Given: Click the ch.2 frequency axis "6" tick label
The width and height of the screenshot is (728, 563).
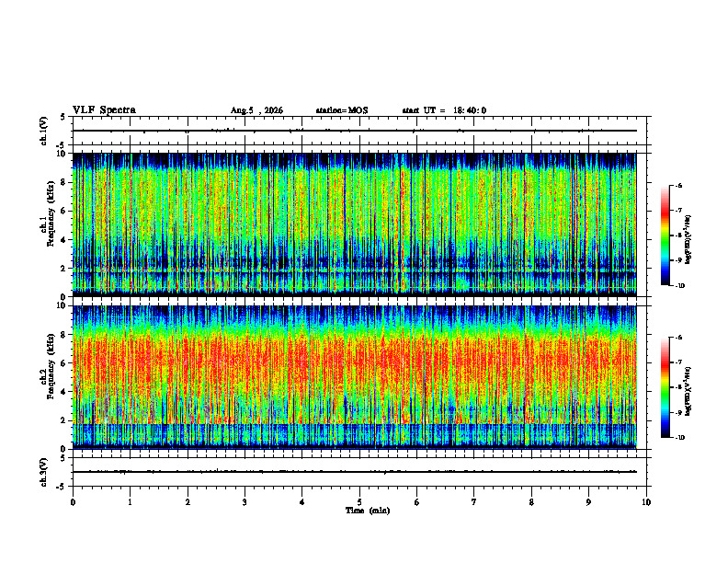Looking at the screenshot, I should (x=64, y=363).
